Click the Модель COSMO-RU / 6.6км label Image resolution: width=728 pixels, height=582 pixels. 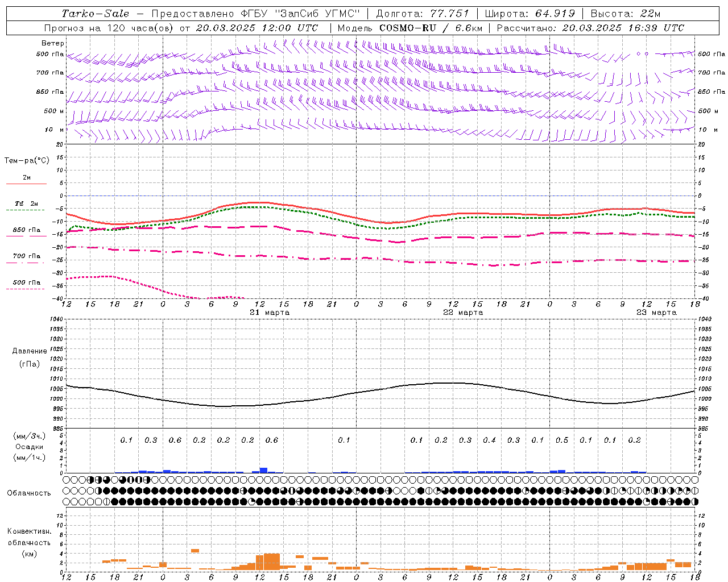(x=409, y=28)
